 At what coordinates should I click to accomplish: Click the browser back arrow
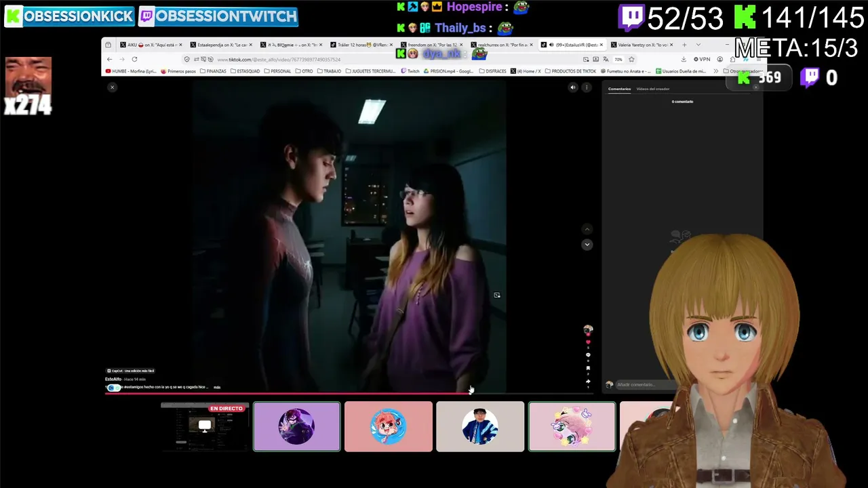point(110,59)
